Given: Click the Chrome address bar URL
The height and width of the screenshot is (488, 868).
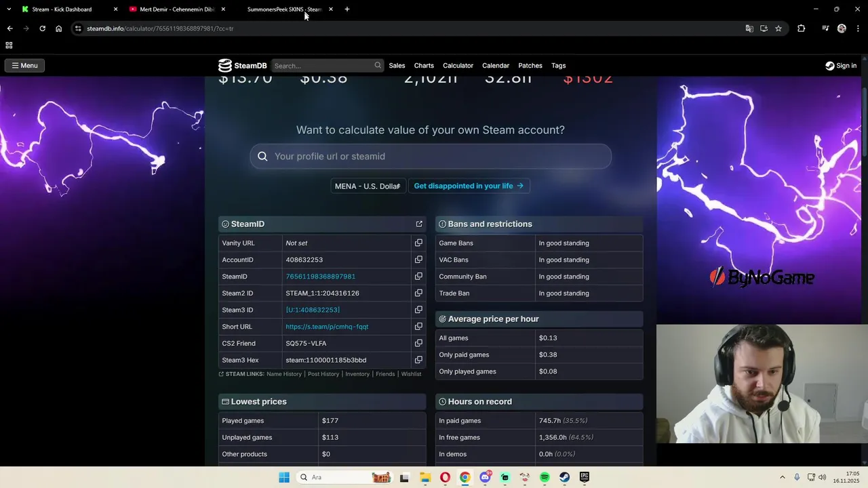Looking at the screenshot, I should (x=160, y=28).
